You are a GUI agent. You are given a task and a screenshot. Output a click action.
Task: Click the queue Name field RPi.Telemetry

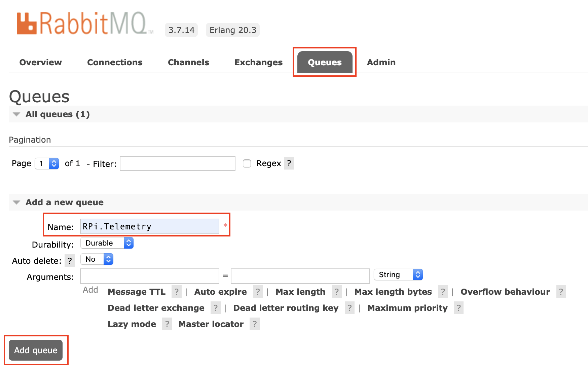pyautogui.click(x=150, y=226)
